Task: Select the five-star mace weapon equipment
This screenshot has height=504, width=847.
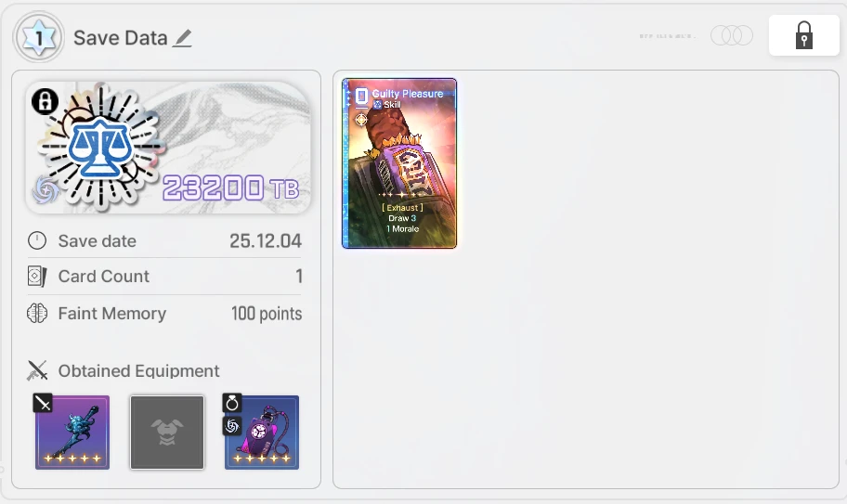Action: tap(72, 433)
